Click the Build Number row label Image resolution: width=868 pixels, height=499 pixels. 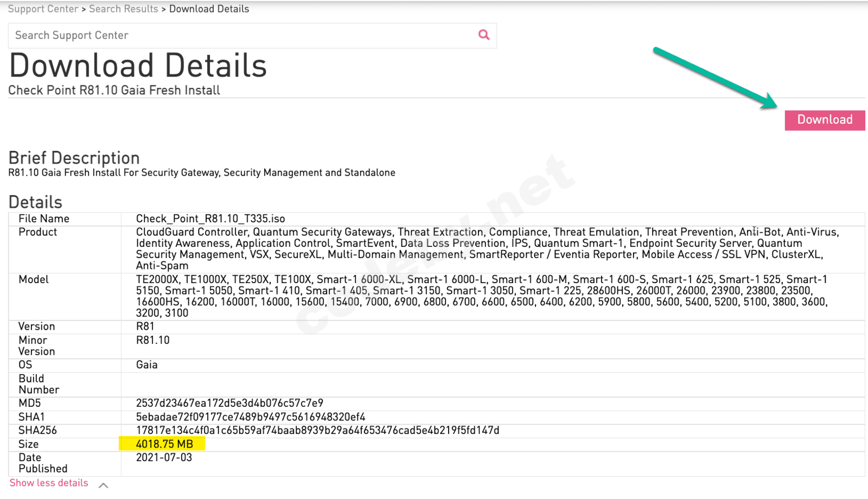(x=39, y=384)
